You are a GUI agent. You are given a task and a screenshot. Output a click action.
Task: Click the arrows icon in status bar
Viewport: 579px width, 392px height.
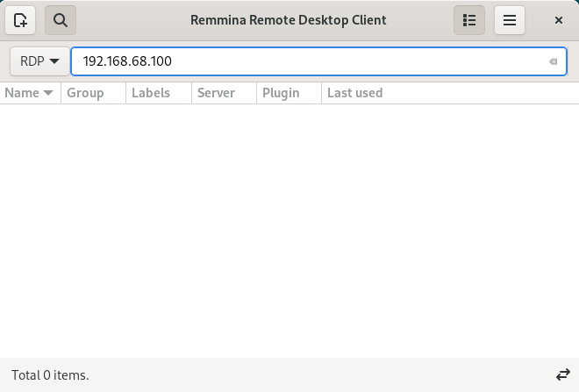tap(562, 374)
